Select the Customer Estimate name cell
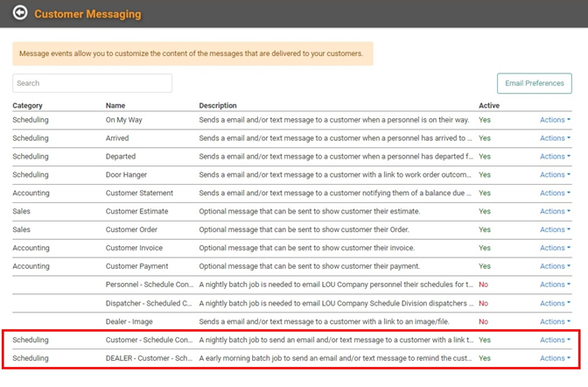The width and height of the screenshot is (588, 387). pyautogui.click(x=136, y=211)
